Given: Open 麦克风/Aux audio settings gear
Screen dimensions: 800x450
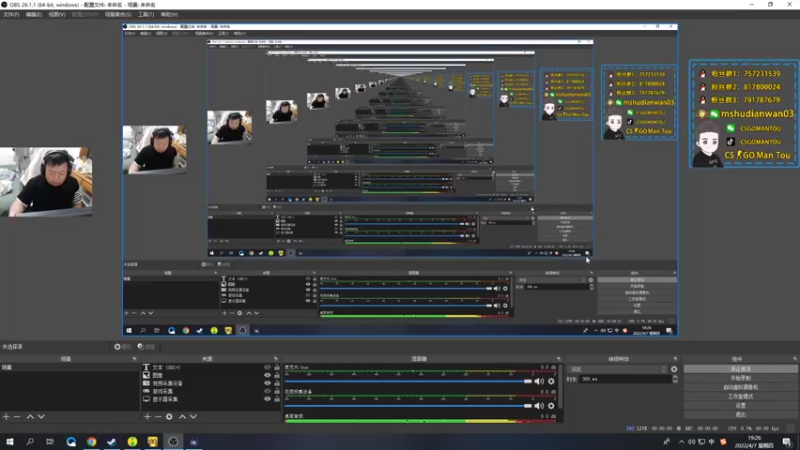Looking at the screenshot, I should [551, 381].
